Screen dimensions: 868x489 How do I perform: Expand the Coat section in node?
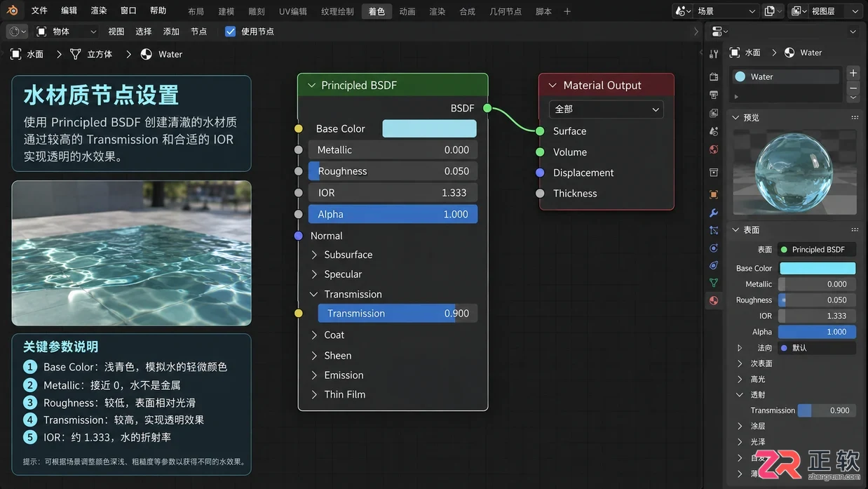(x=315, y=335)
